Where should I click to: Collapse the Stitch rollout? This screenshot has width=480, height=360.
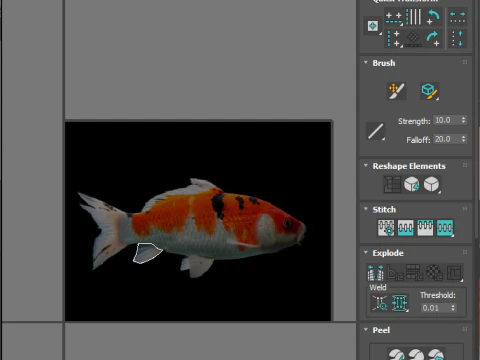click(366, 209)
